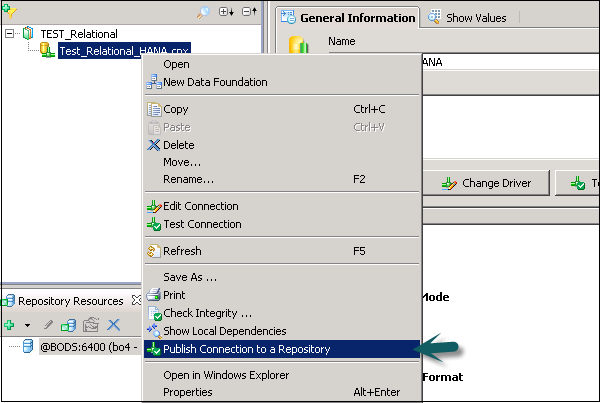Screen dimensions: 600x403
Task: Choose New Data Foundation from context menu
Action: tap(215, 82)
